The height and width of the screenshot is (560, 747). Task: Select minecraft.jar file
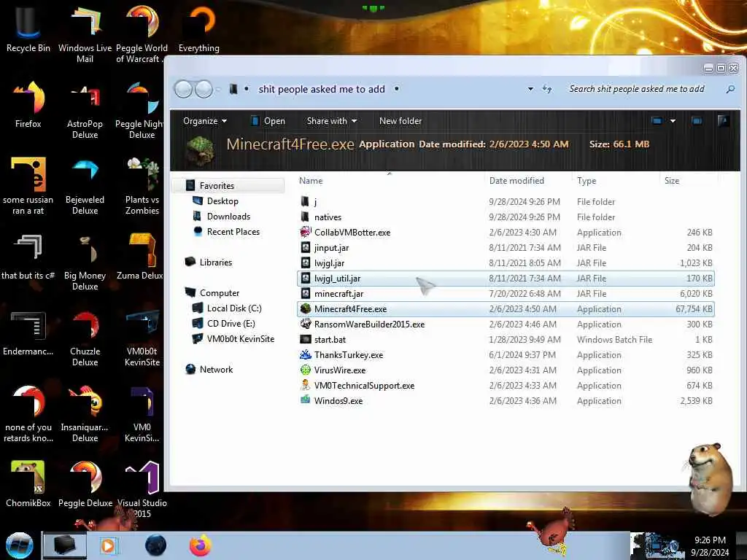(506, 294)
